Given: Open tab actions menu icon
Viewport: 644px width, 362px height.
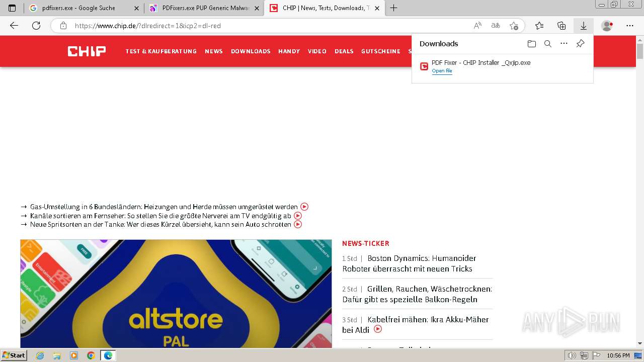Looking at the screenshot, I should tap(12, 8).
